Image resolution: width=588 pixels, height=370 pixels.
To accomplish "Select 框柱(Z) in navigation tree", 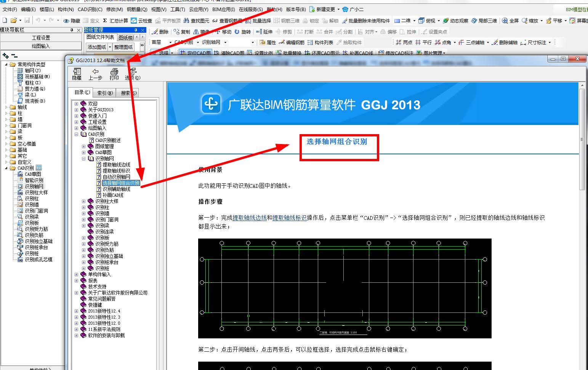I will coord(32,83).
